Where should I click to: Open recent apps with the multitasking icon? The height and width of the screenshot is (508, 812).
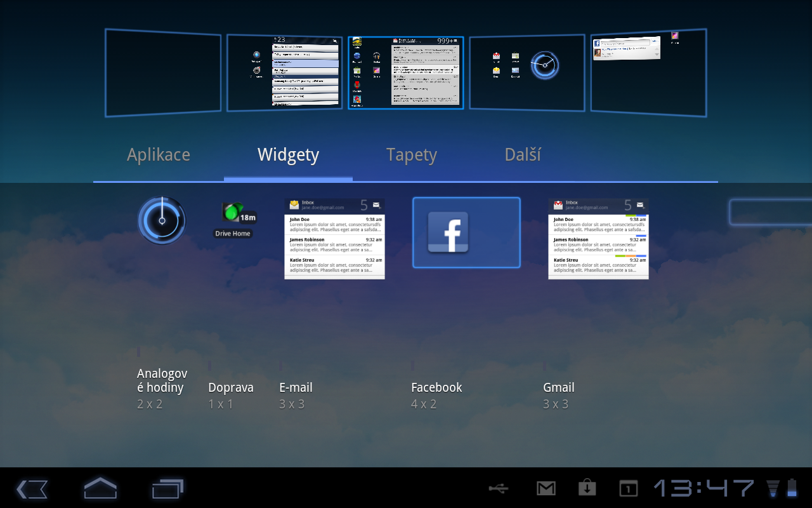pyautogui.click(x=167, y=489)
